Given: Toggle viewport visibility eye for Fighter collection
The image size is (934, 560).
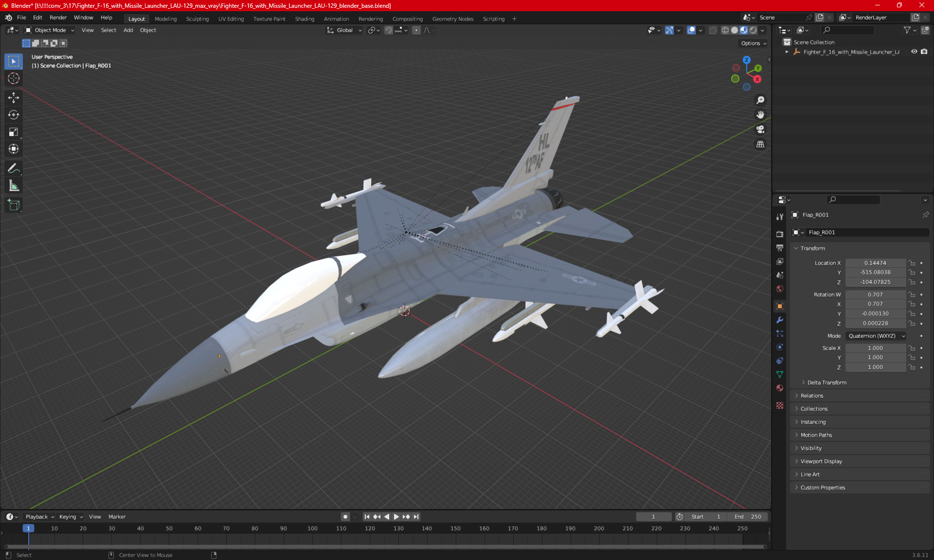Looking at the screenshot, I should [914, 52].
